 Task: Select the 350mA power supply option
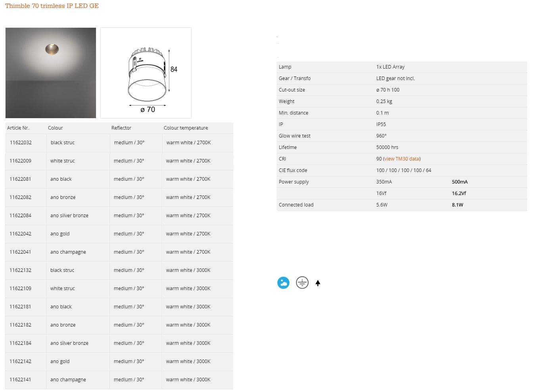pyautogui.click(x=383, y=182)
